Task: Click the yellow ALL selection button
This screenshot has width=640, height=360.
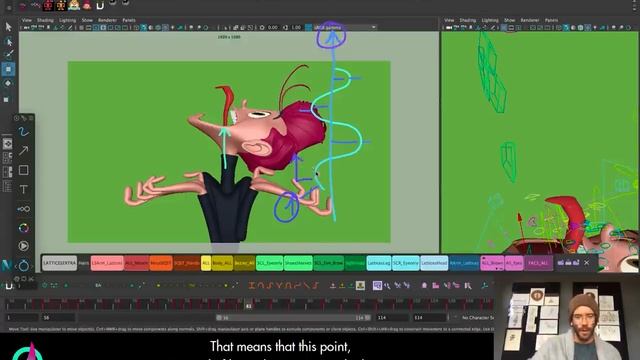Action: (206, 263)
